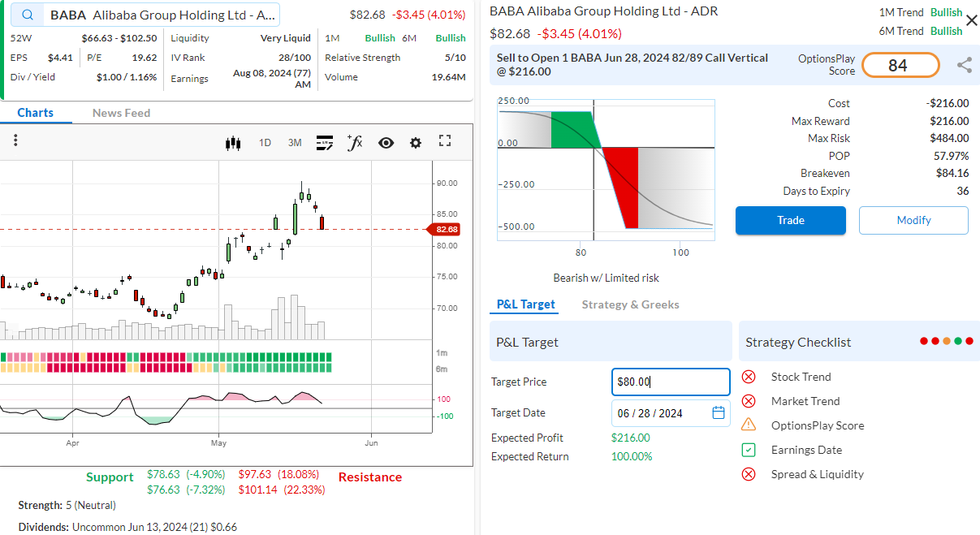
Task: Click the OptionsPlay Score warning triangle icon
Action: [749, 425]
